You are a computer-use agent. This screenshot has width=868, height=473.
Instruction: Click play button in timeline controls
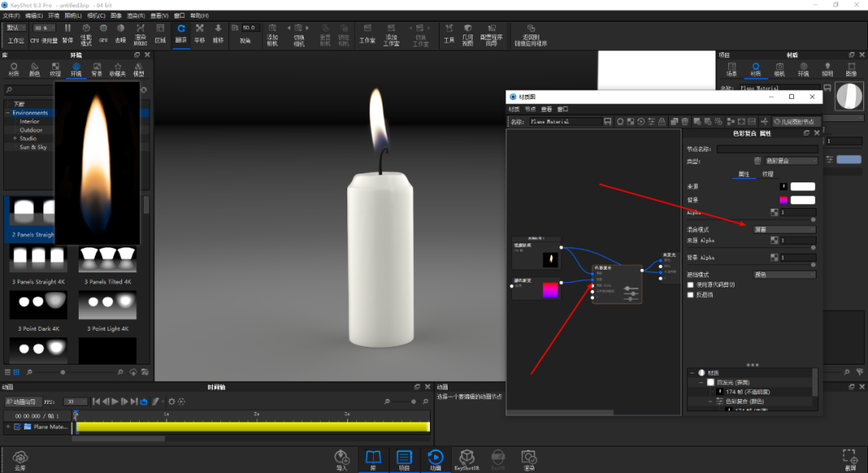click(115, 402)
